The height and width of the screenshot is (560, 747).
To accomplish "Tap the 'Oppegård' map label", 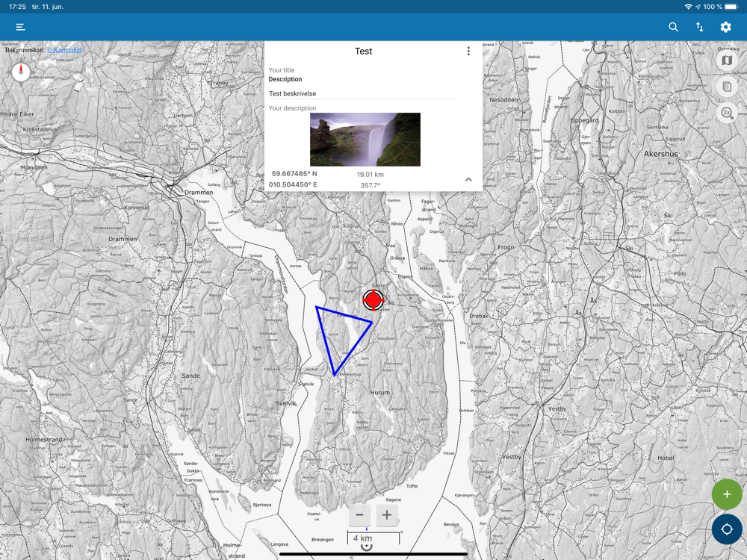I will click(585, 120).
